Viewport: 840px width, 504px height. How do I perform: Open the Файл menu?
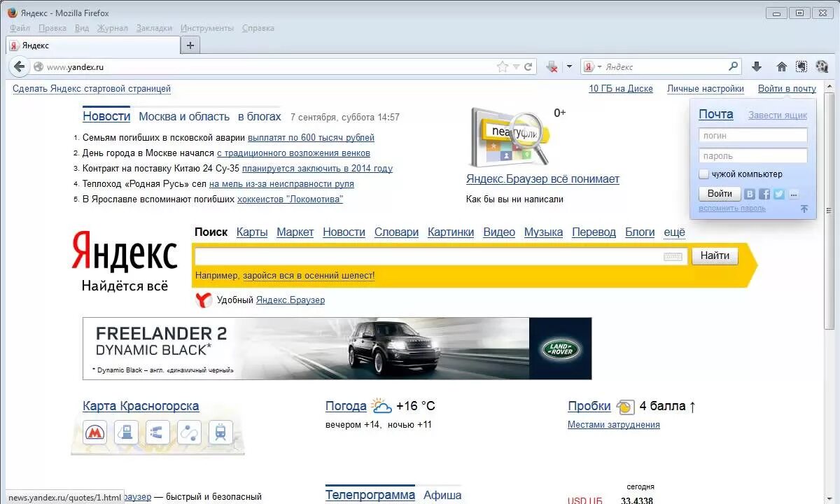tap(20, 28)
